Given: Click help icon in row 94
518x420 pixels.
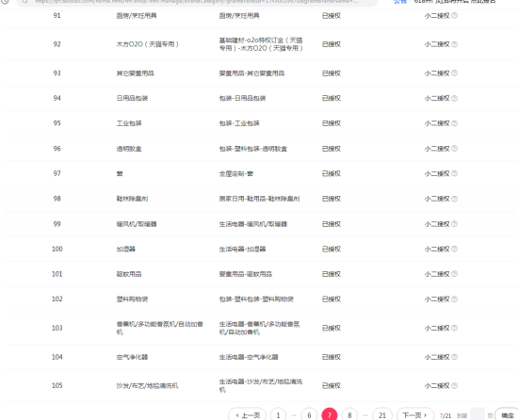Looking at the screenshot, I should 454,98.
